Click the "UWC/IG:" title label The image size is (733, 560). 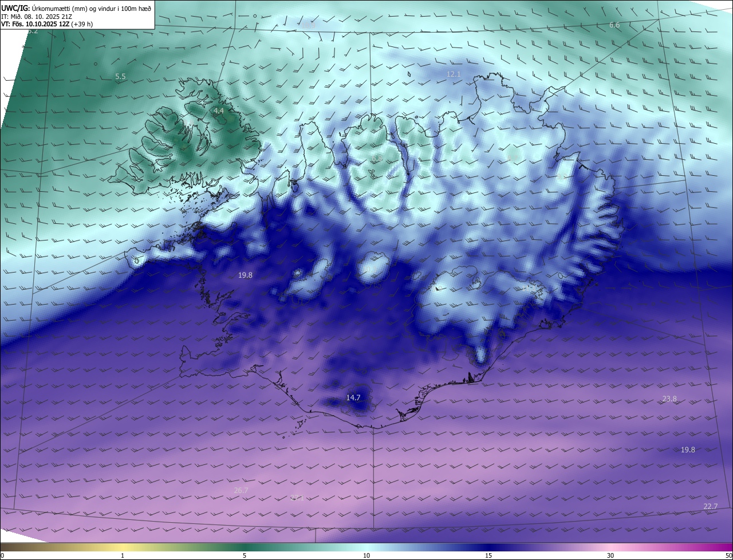tap(15, 8)
